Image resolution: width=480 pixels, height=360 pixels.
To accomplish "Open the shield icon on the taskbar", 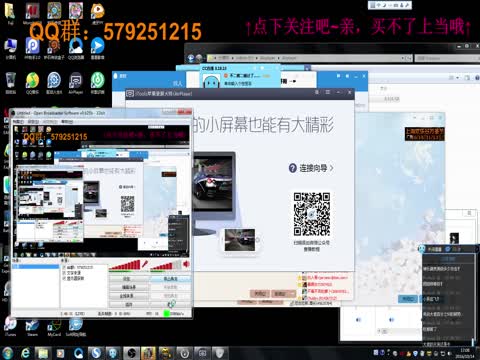I will (219, 353).
